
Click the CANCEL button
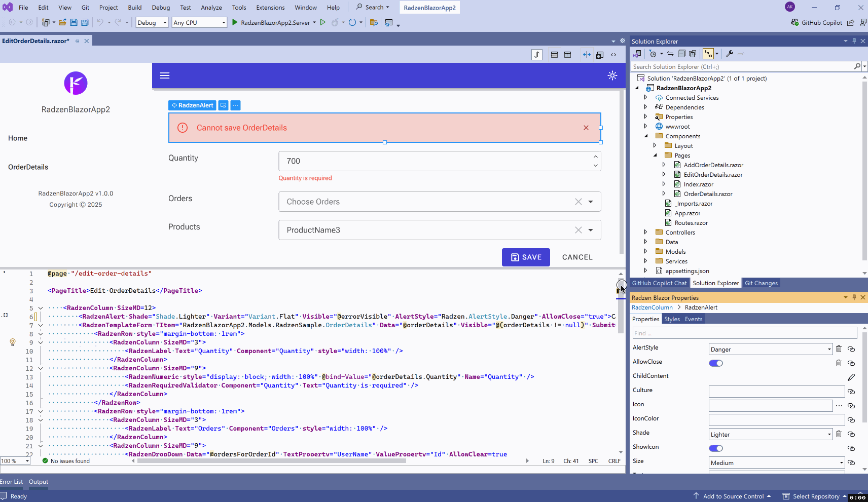(x=577, y=257)
